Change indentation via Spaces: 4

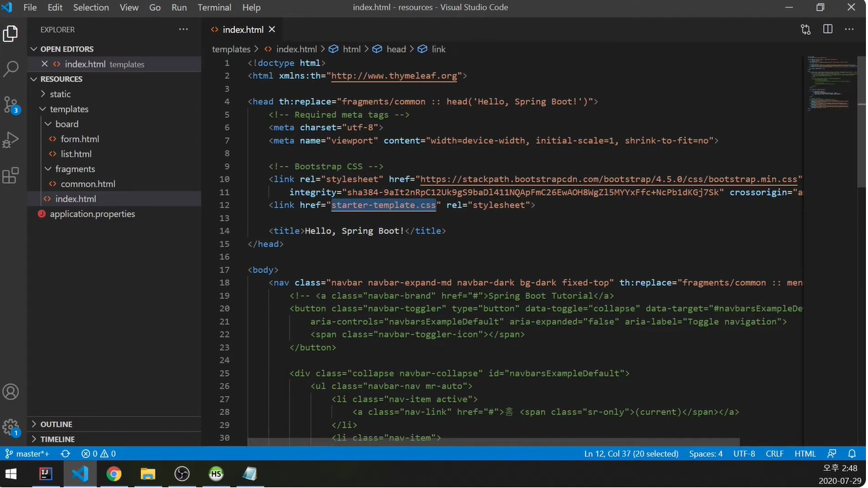click(706, 453)
